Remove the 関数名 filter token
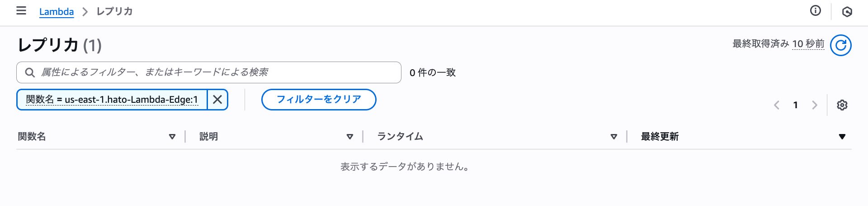Screen dimensions: 868x206 (x=217, y=100)
